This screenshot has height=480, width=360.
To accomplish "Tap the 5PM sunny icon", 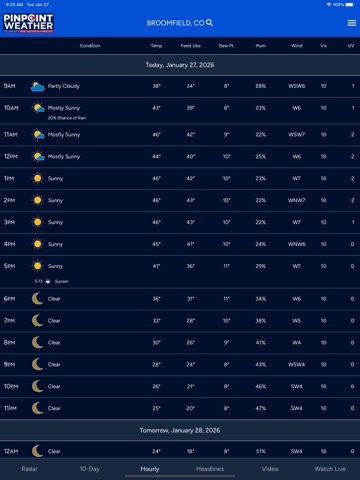I will (x=38, y=266).
